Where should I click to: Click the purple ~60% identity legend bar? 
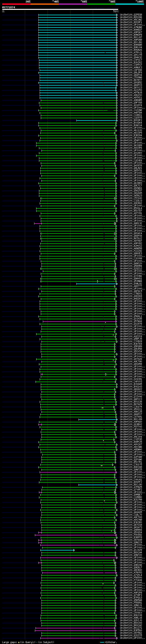(73, 4)
